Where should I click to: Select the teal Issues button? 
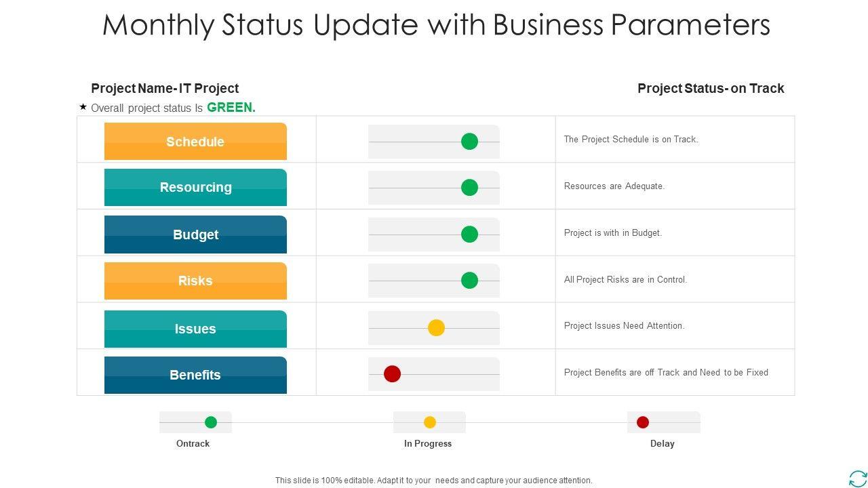click(195, 329)
